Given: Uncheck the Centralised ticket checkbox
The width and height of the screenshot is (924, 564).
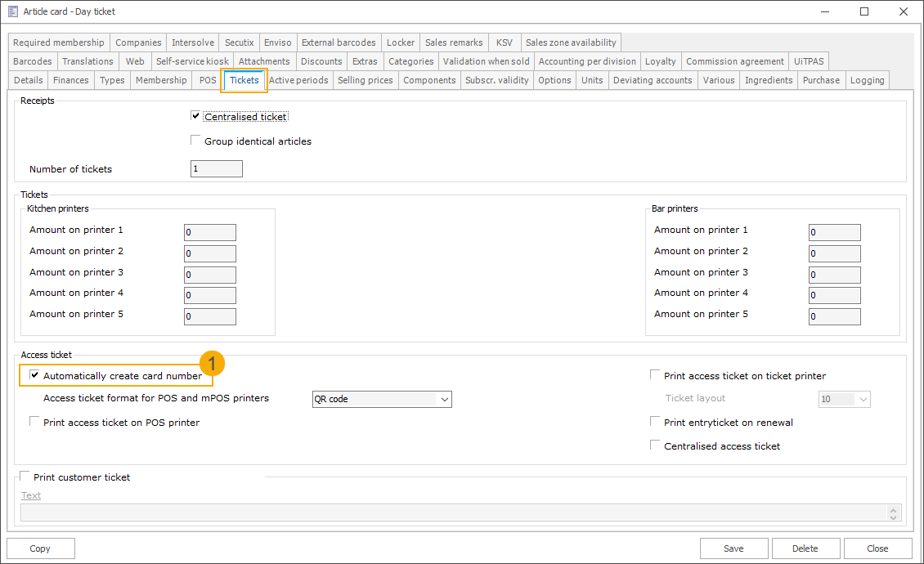Looking at the screenshot, I should coord(195,117).
